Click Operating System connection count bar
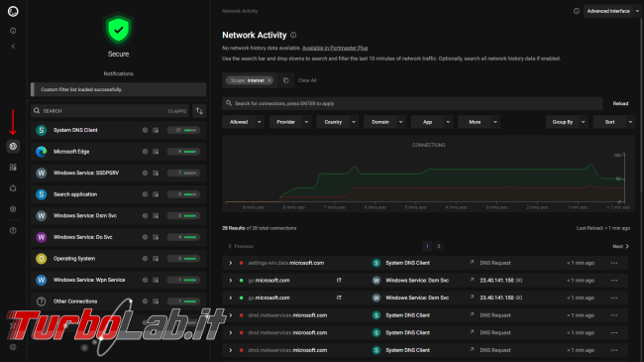 [x=183, y=258]
